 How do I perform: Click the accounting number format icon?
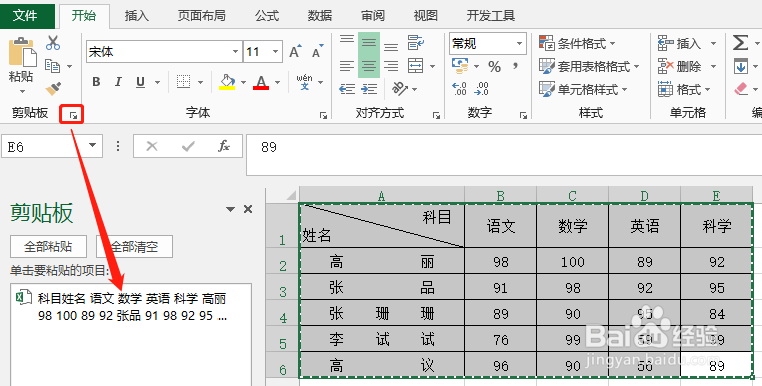point(460,66)
